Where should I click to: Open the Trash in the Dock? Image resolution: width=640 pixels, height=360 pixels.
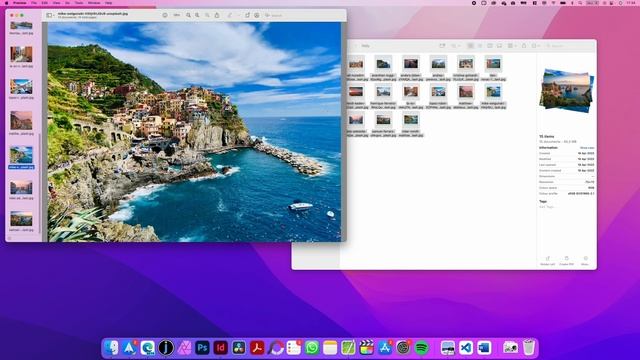coord(529,348)
